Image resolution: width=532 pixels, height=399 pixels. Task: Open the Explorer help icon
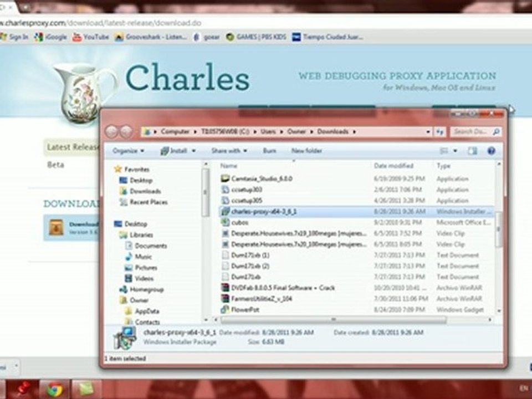click(491, 151)
